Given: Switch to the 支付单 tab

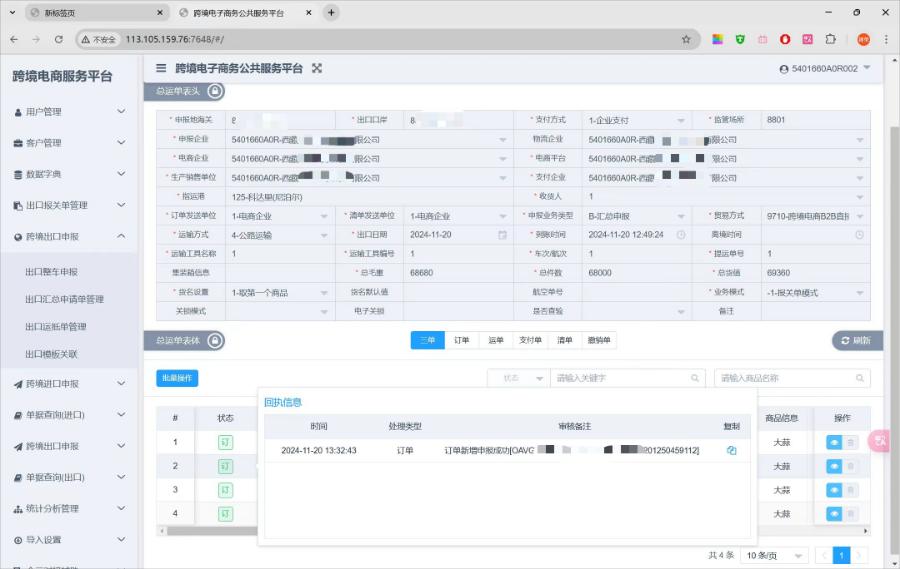Looking at the screenshot, I should (530, 340).
